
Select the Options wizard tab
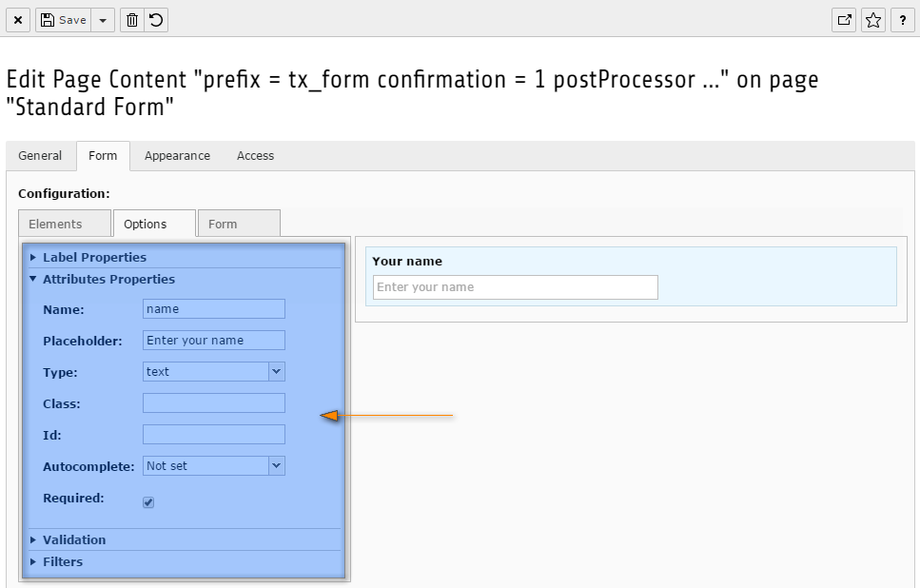click(x=154, y=224)
